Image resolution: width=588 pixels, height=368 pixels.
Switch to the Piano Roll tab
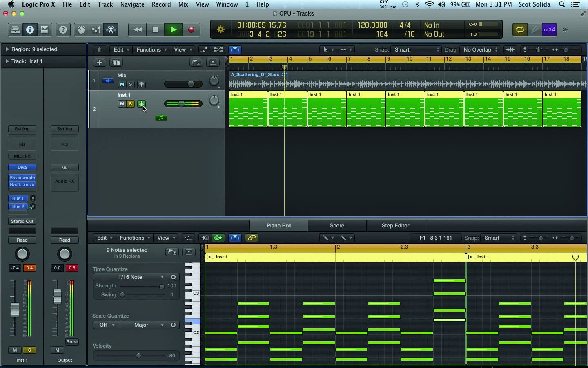(279, 225)
